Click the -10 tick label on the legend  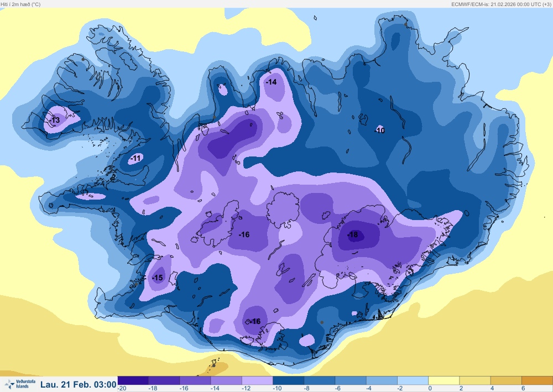click(x=277, y=389)
